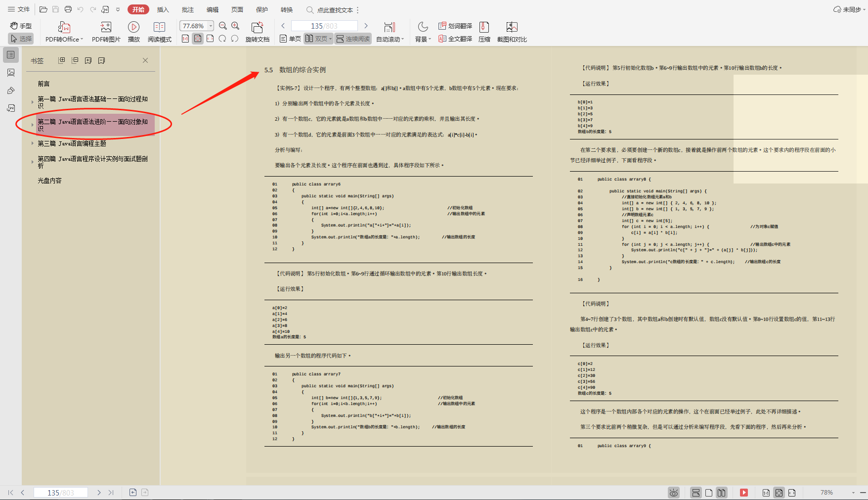Toggle 连续阅读 continuous reading

[353, 39]
